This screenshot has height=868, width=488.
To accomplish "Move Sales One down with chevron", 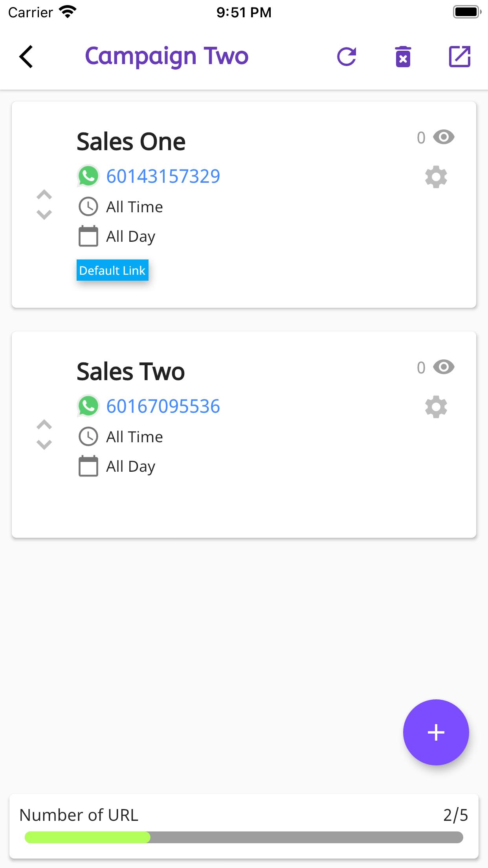I will click(44, 215).
